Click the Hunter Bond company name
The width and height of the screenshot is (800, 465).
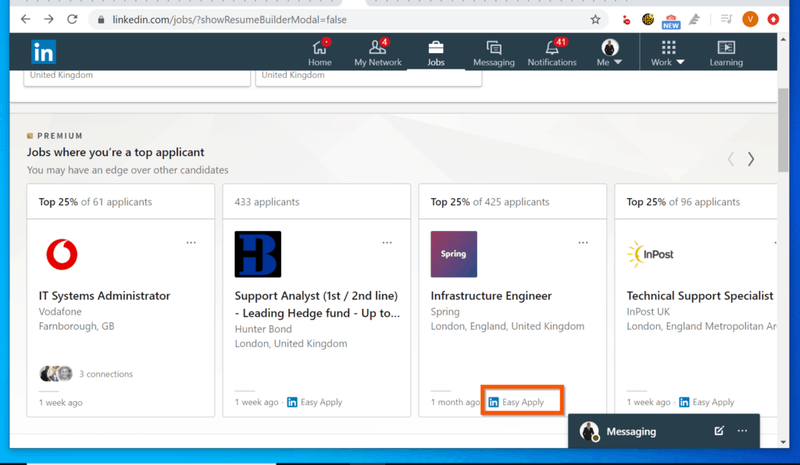tap(263, 329)
